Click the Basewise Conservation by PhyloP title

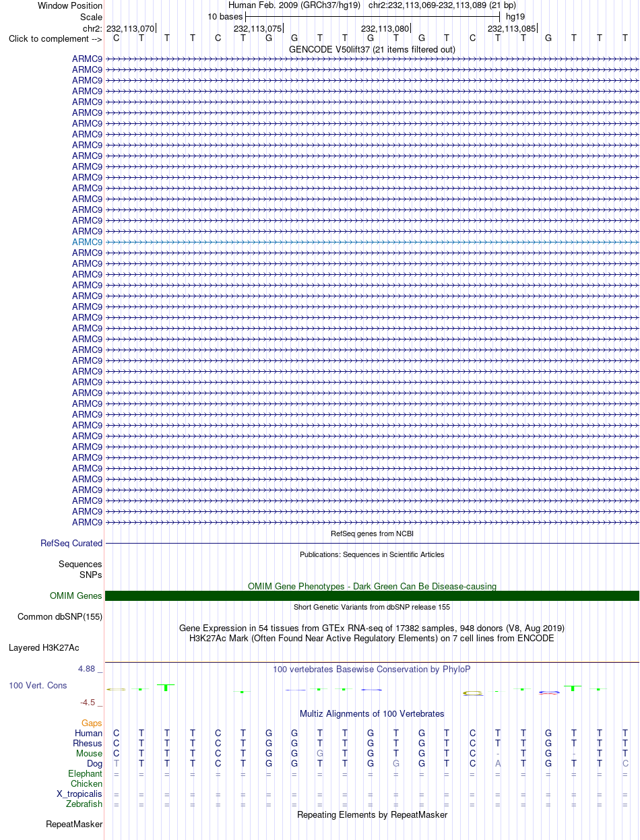(x=372, y=670)
